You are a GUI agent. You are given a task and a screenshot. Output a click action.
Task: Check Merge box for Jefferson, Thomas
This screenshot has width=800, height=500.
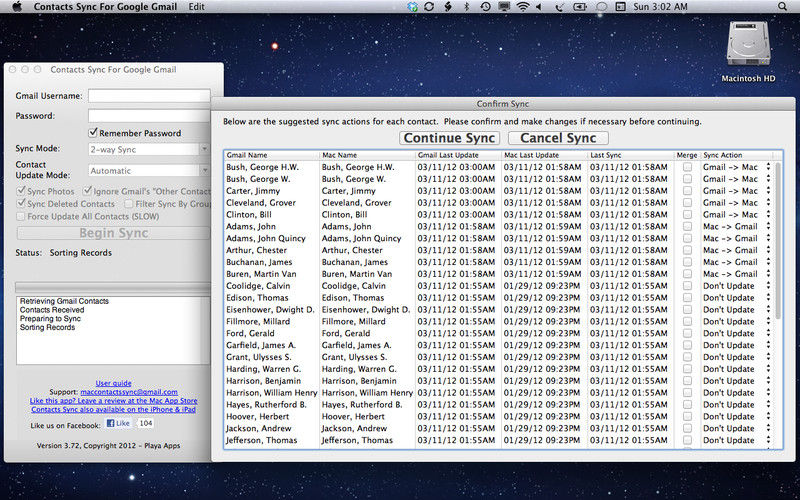coord(687,440)
